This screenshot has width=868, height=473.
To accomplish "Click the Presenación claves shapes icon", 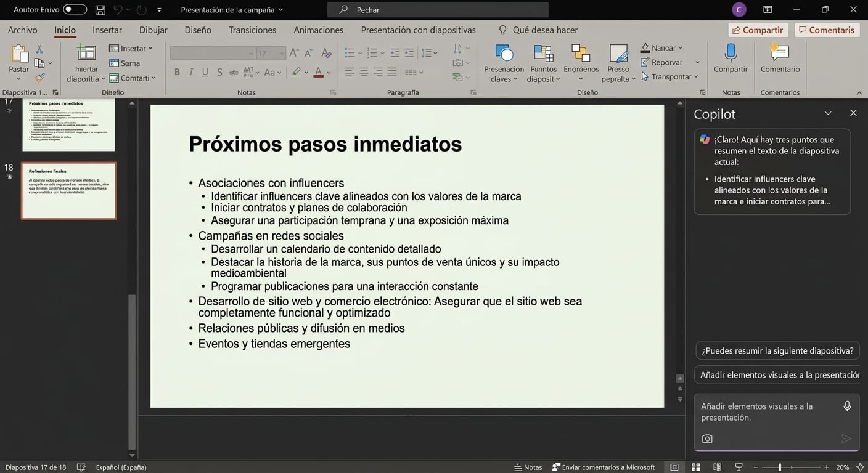I will point(504,53).
